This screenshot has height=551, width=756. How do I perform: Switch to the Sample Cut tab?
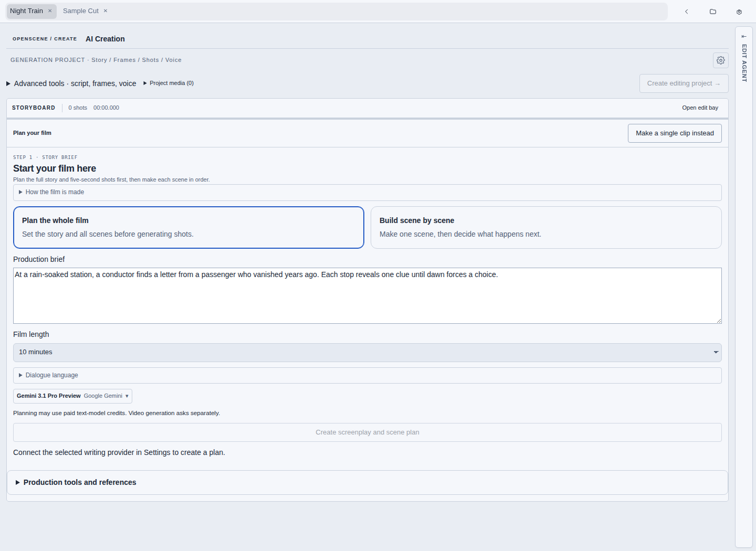coord(81,11)
